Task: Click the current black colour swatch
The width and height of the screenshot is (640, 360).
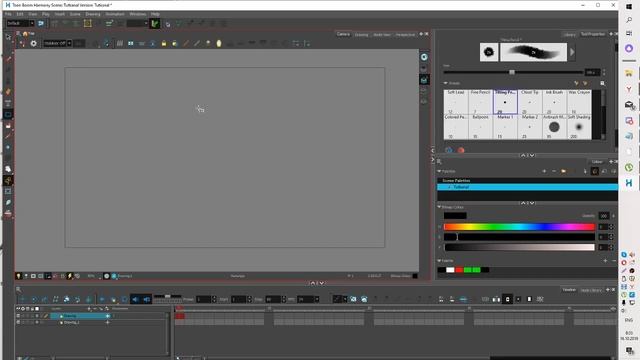Action: (455, 216)
